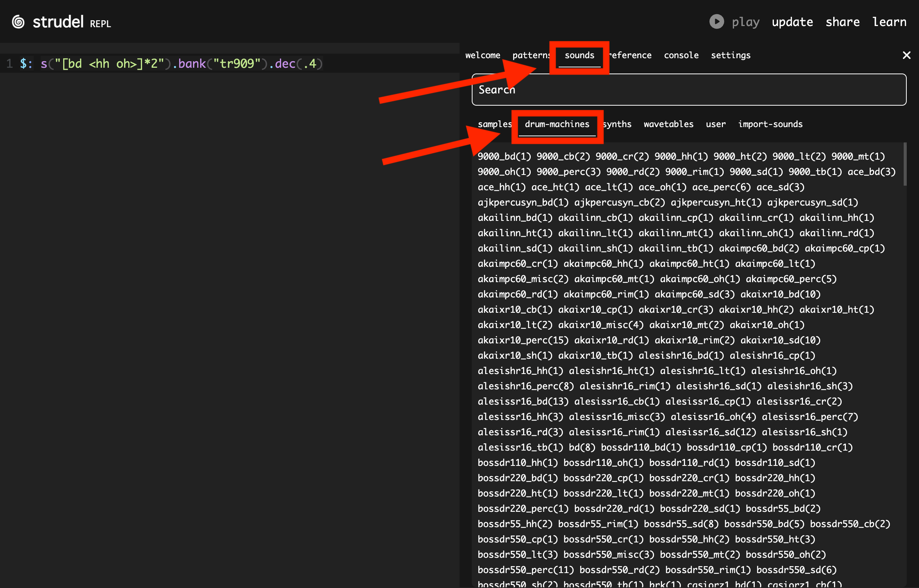Open the settings tab
Viewport: 919px width, 588px height.
[730, 55]
